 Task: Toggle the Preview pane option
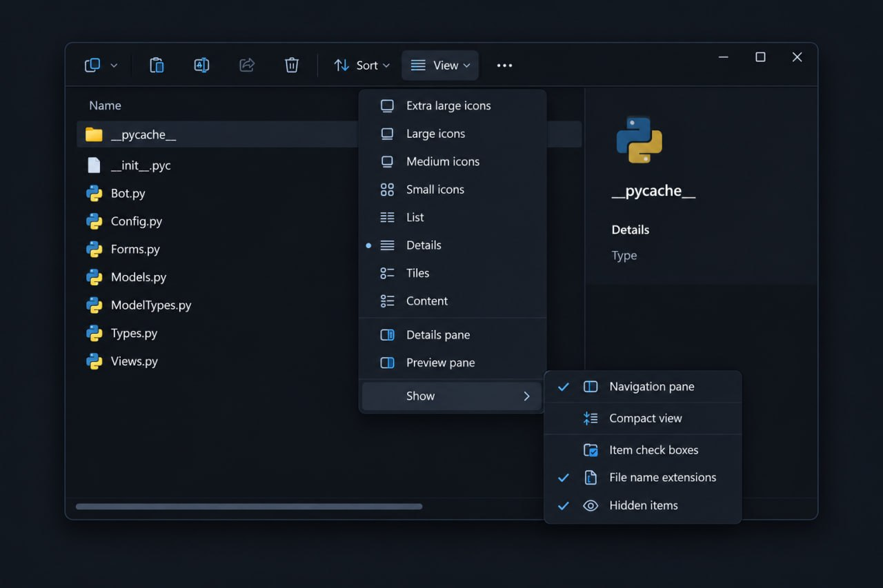coord(453,363)
